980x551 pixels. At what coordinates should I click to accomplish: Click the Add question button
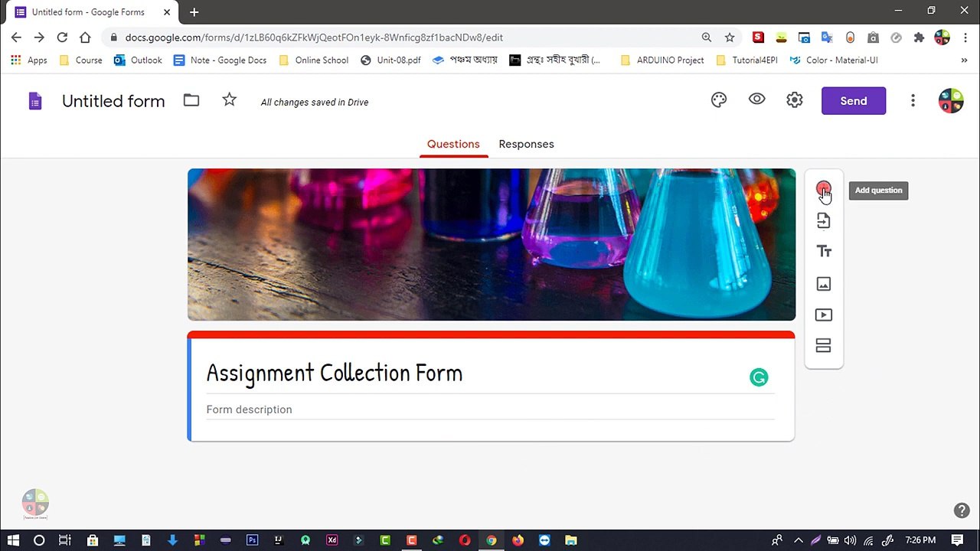point(823,189)
